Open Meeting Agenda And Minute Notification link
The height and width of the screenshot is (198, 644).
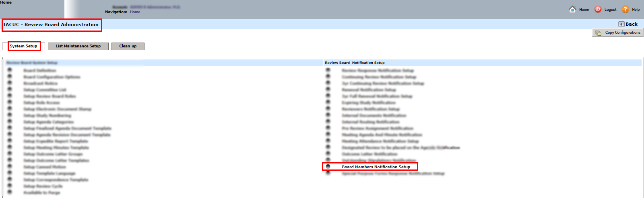pyautogui.click(x=382, y=135)
